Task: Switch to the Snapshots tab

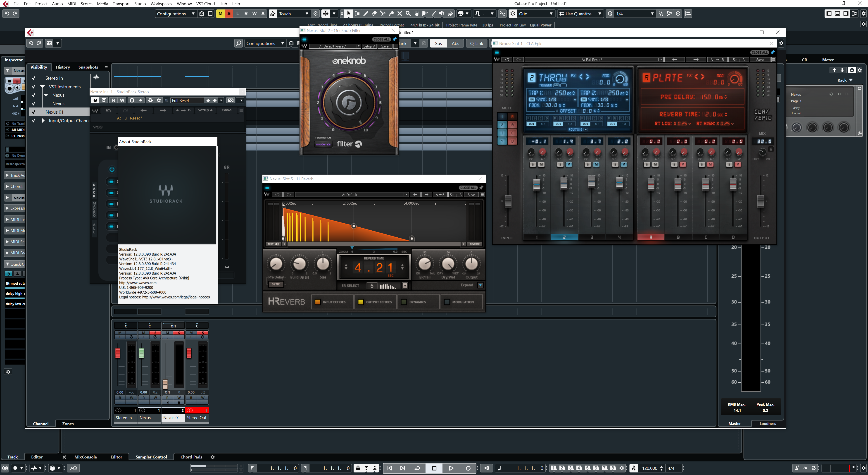Action: click(x=88, y=67)
